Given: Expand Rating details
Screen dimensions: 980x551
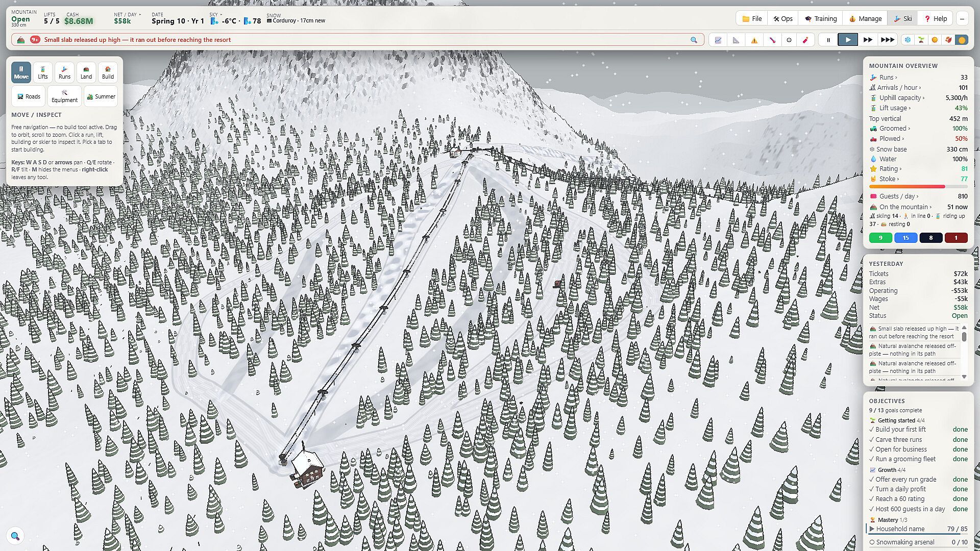Looking at the screenshot, I should coord(918,169).
